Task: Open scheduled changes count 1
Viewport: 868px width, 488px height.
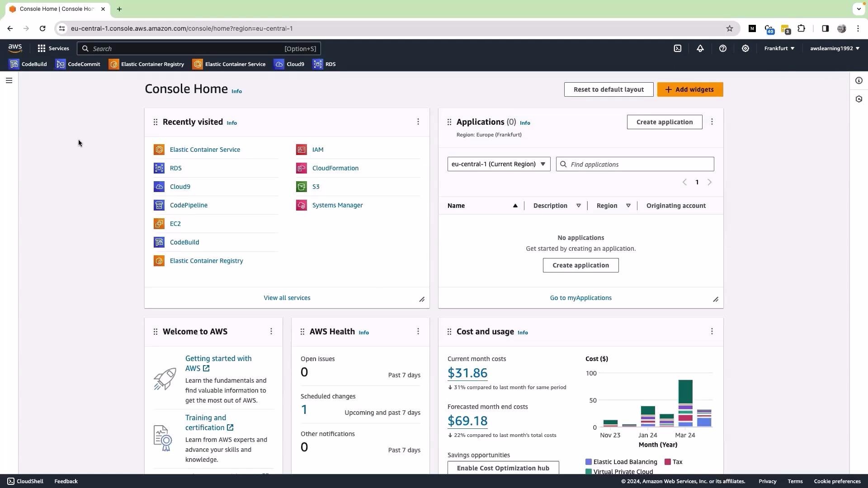Action: (x=304, y=409)
